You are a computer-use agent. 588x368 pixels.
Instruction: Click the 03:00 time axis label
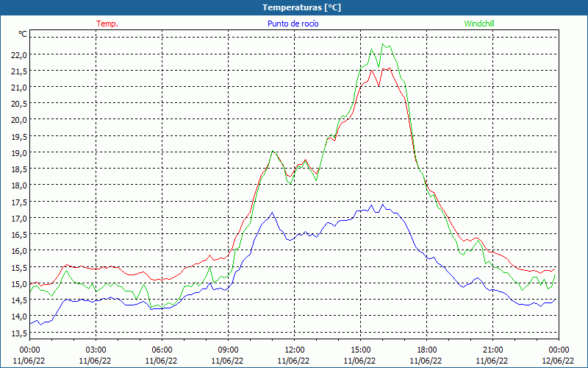click(x=96, y=350)
